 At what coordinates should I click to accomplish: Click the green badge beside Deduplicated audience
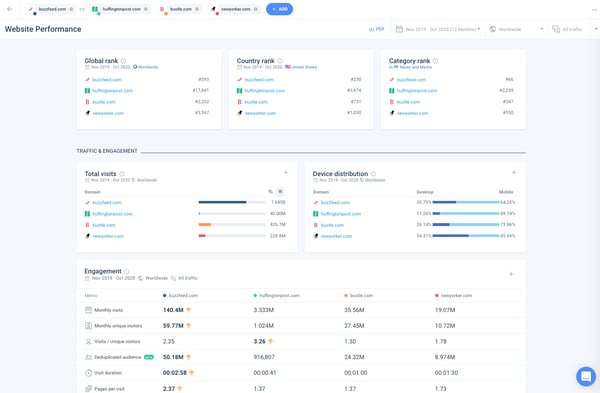pyautogui.click(x=149, y=357)
